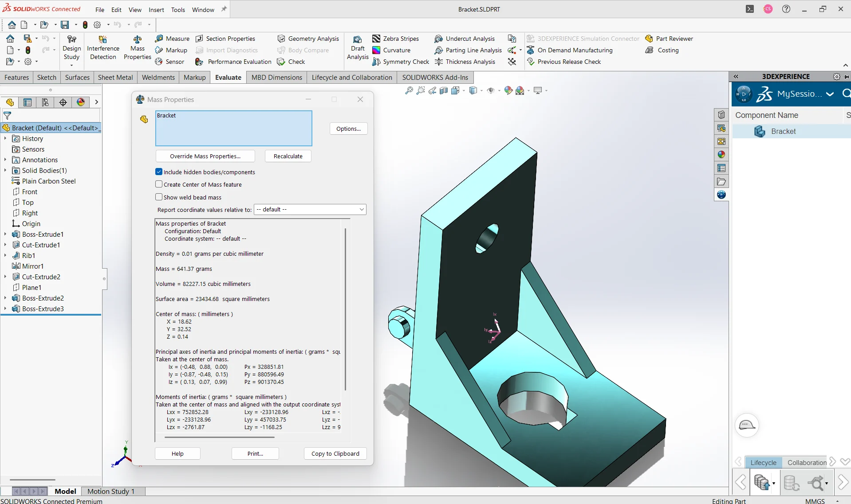This screenshot has width=851, height=504.
Task: Click the Draft Analysis tool
Action: (357, 49)
